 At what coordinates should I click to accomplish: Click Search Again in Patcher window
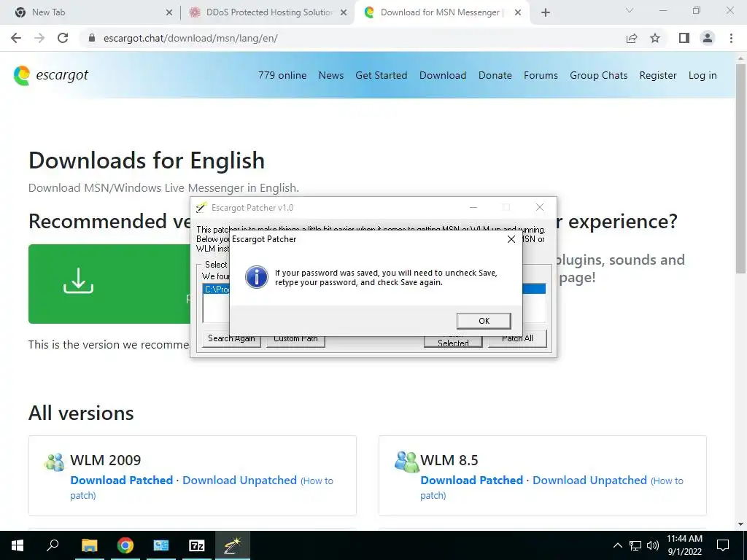231,340
